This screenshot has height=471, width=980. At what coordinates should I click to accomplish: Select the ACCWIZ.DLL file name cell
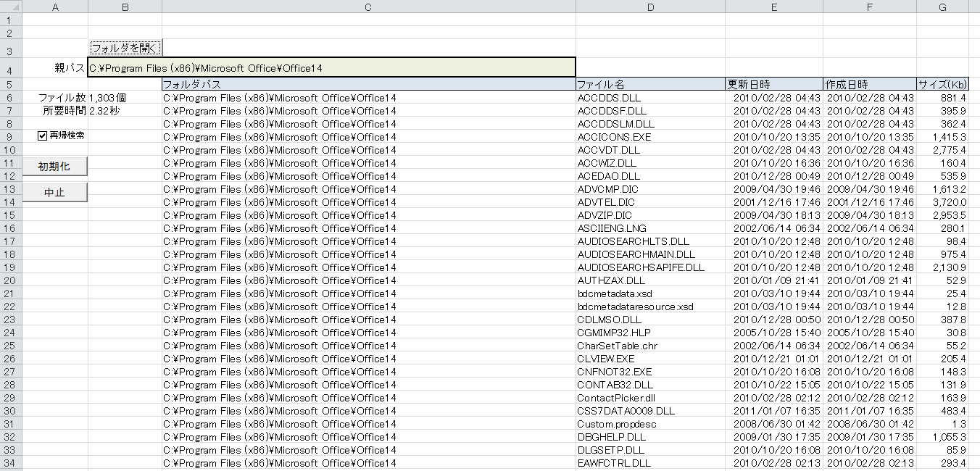[x=650, y=162]
